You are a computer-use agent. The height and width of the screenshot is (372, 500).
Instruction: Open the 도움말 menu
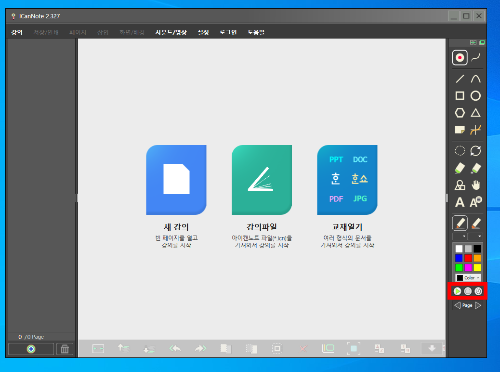coord(256,32)
